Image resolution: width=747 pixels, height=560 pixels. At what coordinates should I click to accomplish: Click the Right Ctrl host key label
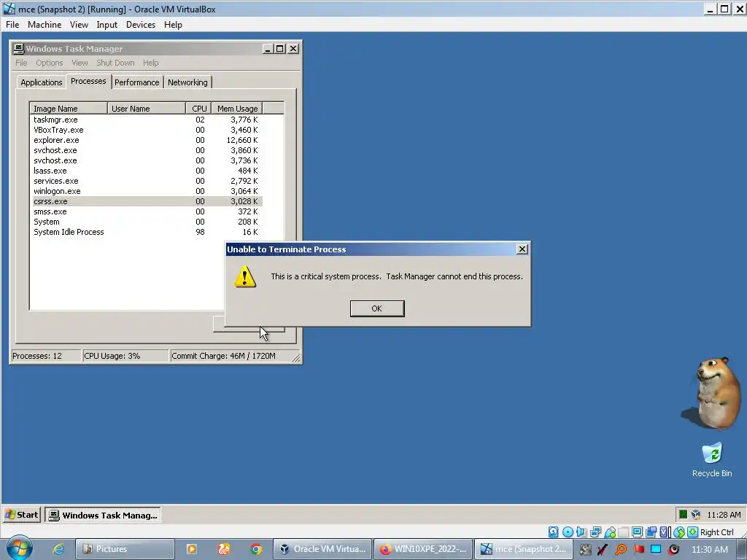coord(717,532)
